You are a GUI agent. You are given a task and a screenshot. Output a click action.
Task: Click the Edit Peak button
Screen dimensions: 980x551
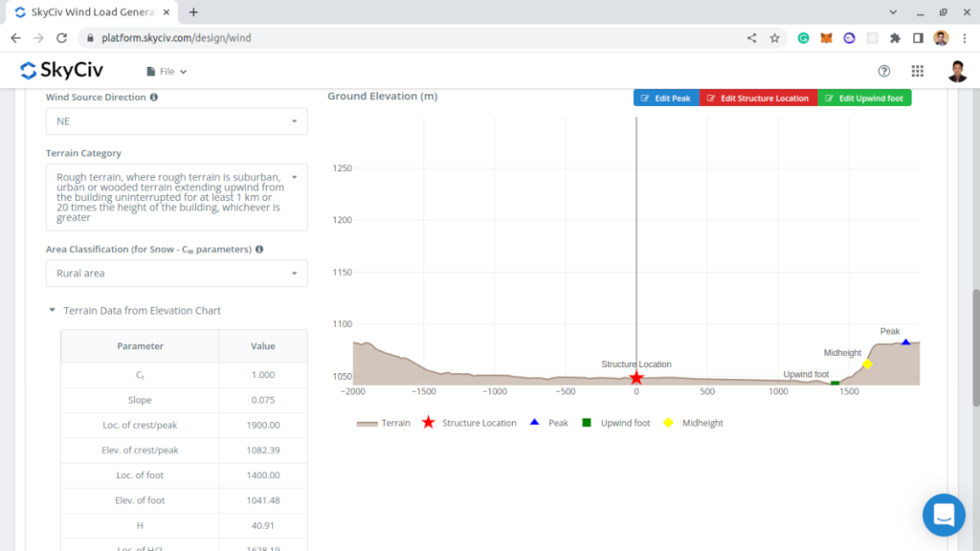(x=666, y=99)
